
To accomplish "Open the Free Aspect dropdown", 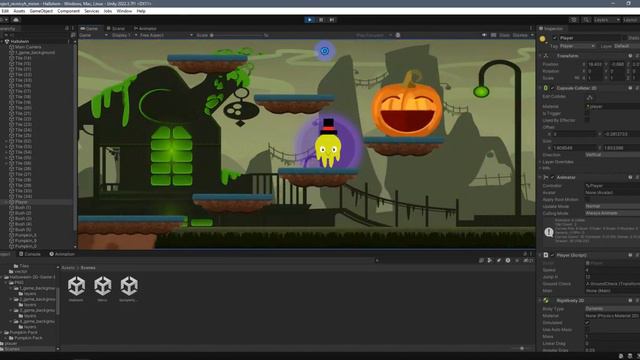I will pos(166,35).
